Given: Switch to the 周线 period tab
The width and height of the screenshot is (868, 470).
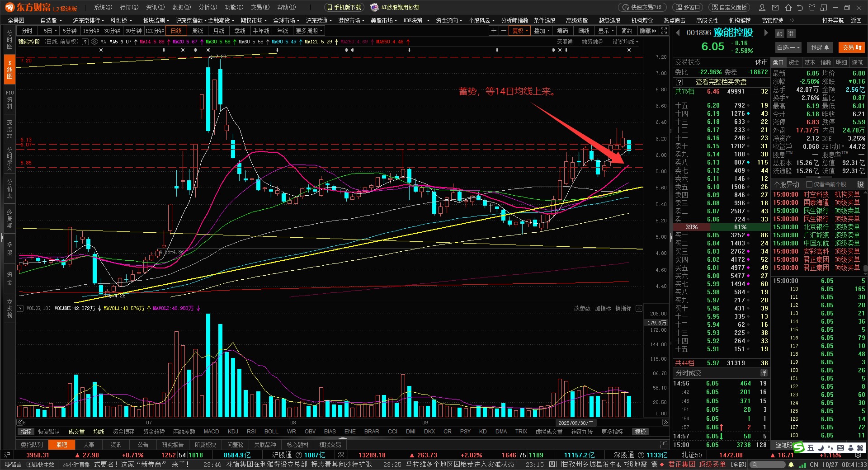Looking at the screenshot, I should click(198, 31).
